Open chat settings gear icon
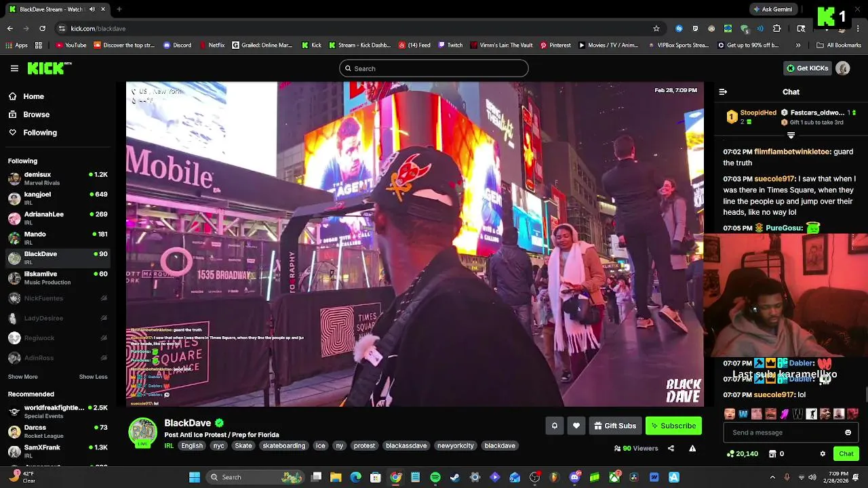The width and height of the screenshot is (868, 488). click(x=823, y=453)
